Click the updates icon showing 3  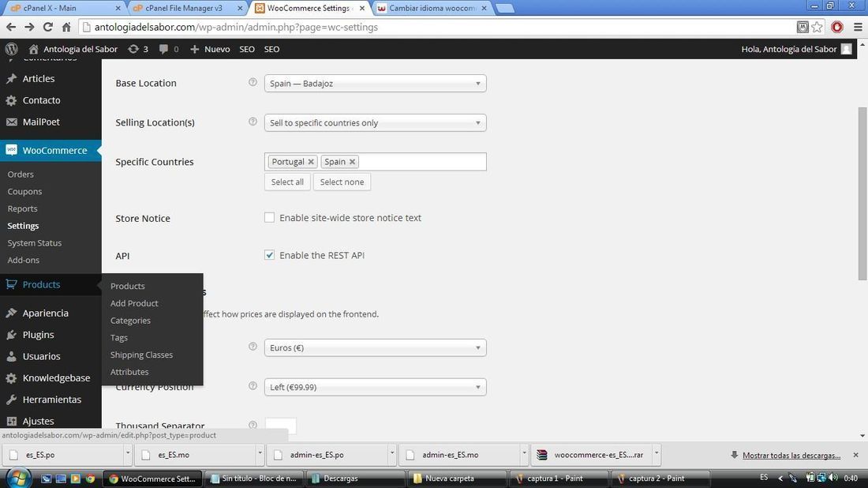pos(138,49)
